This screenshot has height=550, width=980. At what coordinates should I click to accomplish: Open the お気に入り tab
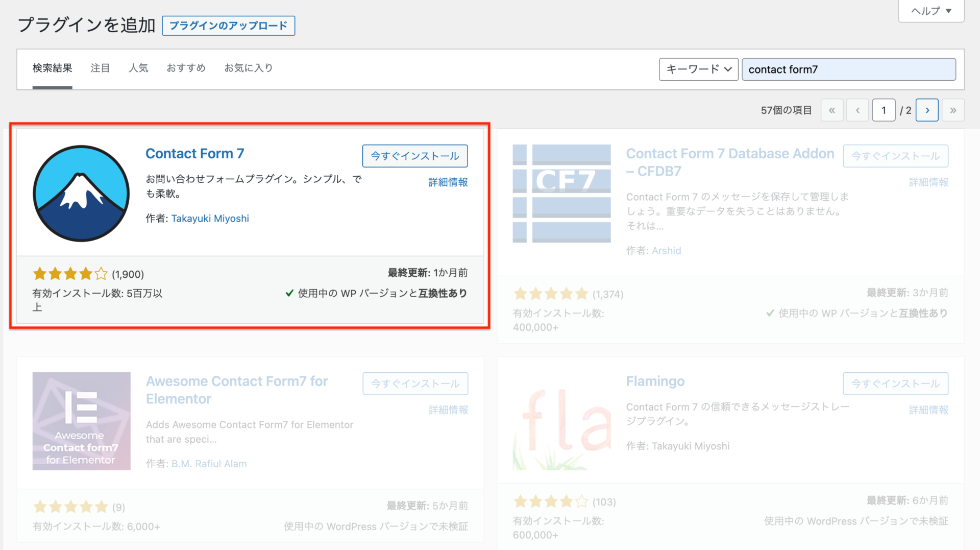249,68
